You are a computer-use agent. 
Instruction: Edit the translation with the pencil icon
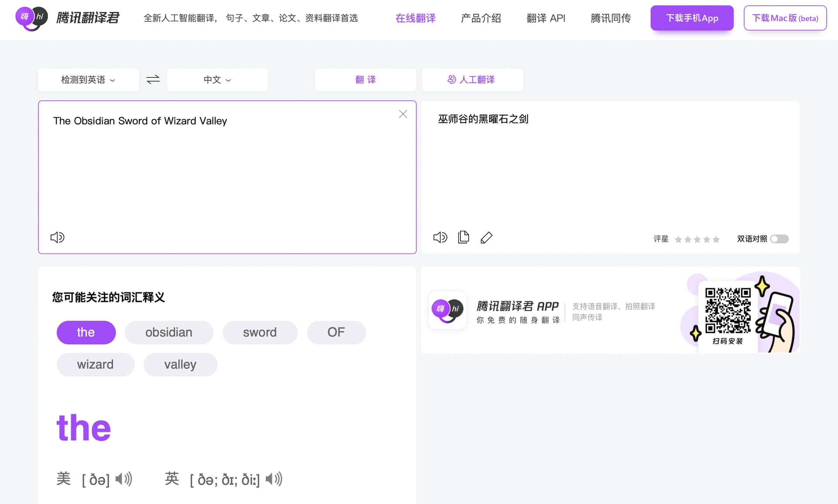[x=486, y=237]
